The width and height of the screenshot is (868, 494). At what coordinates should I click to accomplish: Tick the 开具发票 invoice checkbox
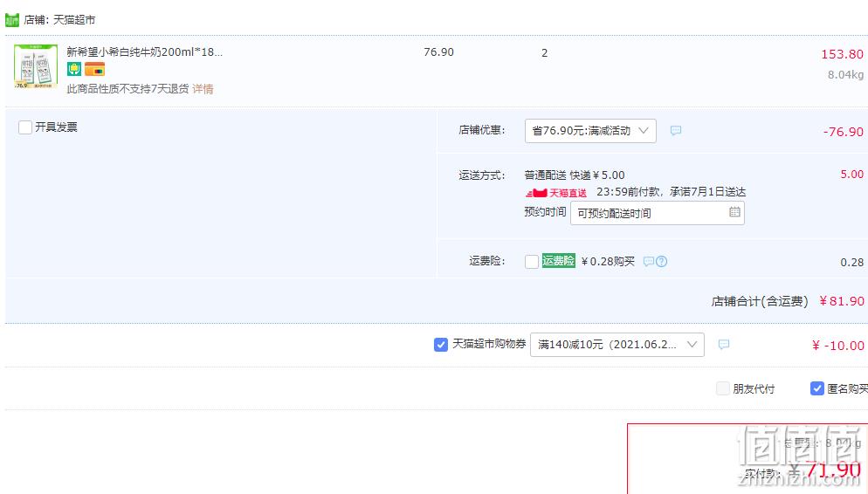tap(25, 127)
